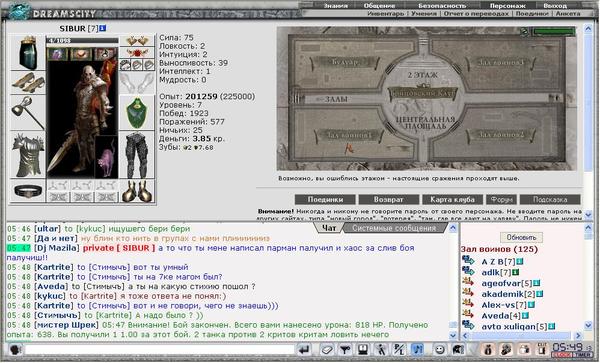This screenshot has height=363, width=600.
Task: Open Умения in the submenu
Action: pyautogui.click(x=424, y=13)
